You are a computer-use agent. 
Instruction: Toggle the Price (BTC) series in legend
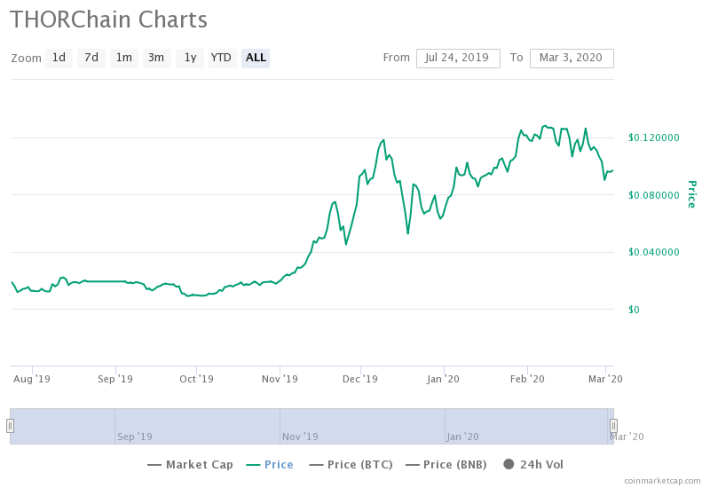click(x=351, y=464)
